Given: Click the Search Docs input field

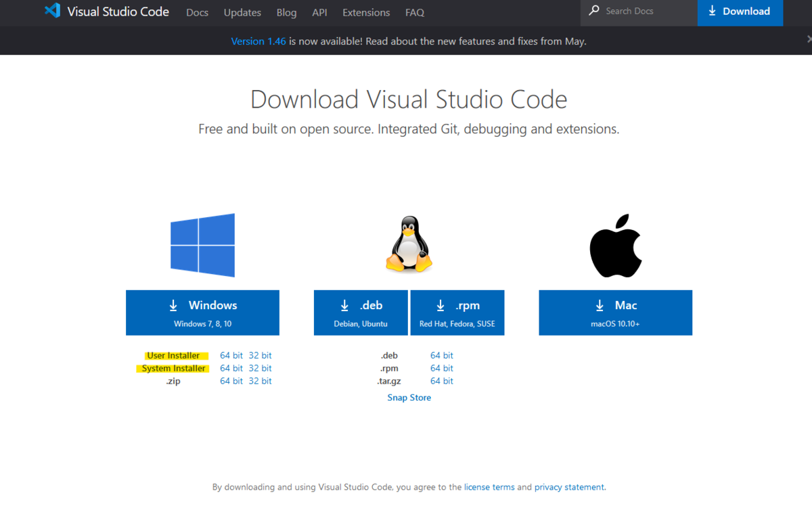Looking at the screenshot, I should coord(639,11).
